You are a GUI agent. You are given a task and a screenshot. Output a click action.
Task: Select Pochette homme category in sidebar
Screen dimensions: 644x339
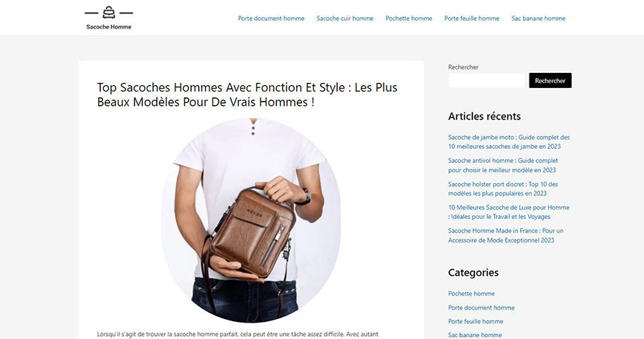(472, 293)
